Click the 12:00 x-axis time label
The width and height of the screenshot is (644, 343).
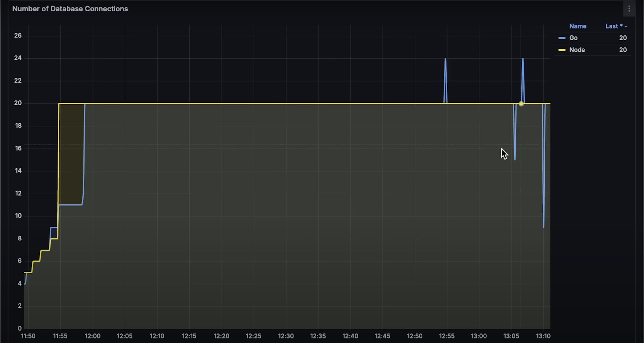click(92, 336)
